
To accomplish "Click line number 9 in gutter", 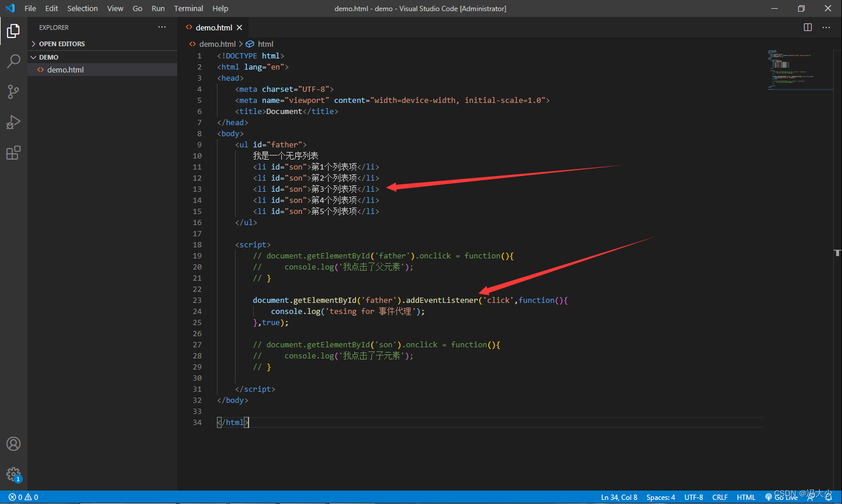I will [199, 144].
